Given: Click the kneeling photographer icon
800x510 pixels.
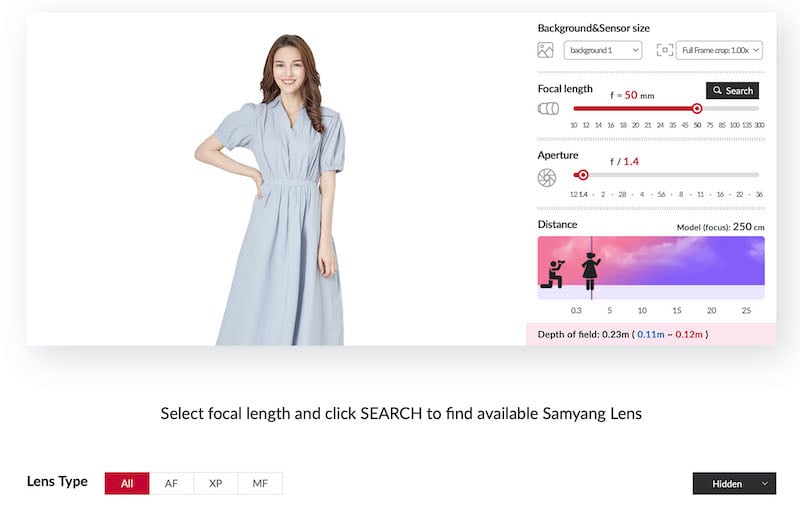Looking at the screenshot, I should (553, 274).
